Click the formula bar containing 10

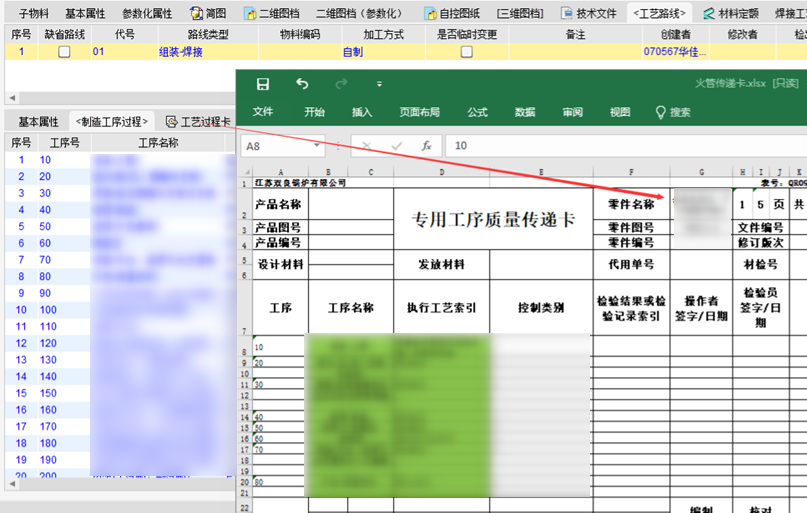pyautogui.click(x=625, y=146)
